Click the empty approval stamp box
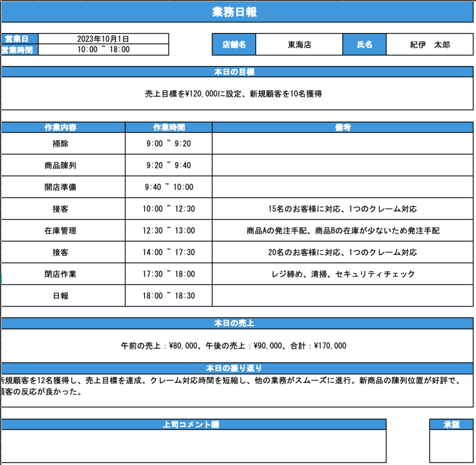 452,446
